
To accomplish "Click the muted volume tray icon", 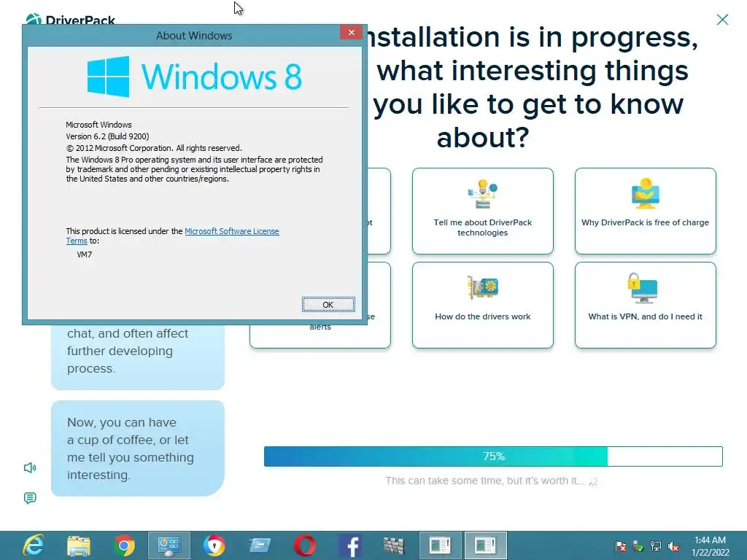I will (x=673, y=546).
